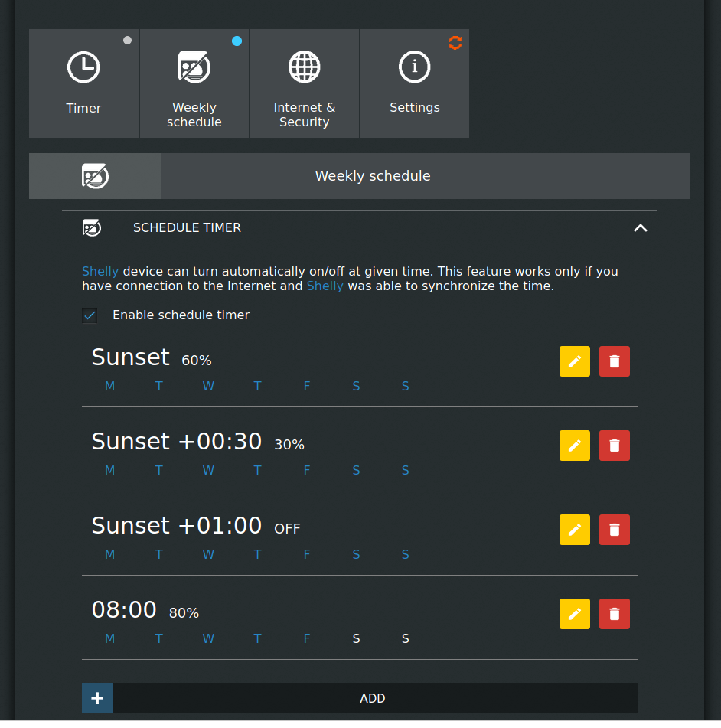This screenshot has width=721, height=728.
Task: Click the Weekly schedule header bar
Action: coord(373,176)
